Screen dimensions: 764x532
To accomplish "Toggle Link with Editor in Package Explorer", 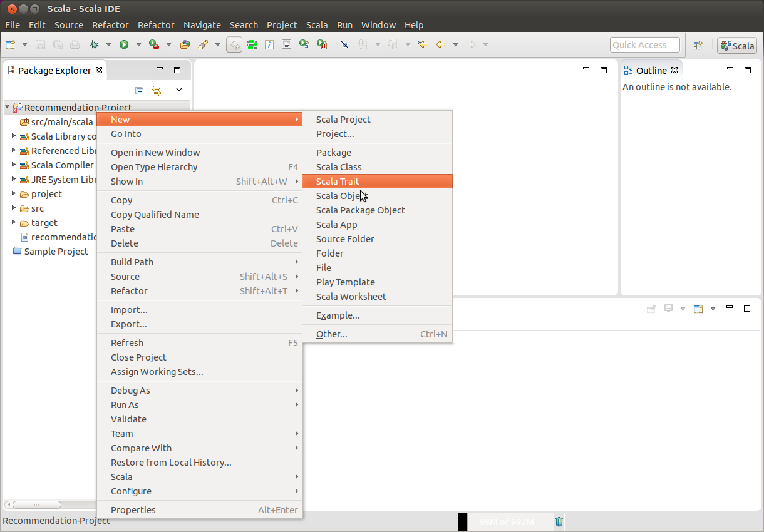I will pos(157,91).
